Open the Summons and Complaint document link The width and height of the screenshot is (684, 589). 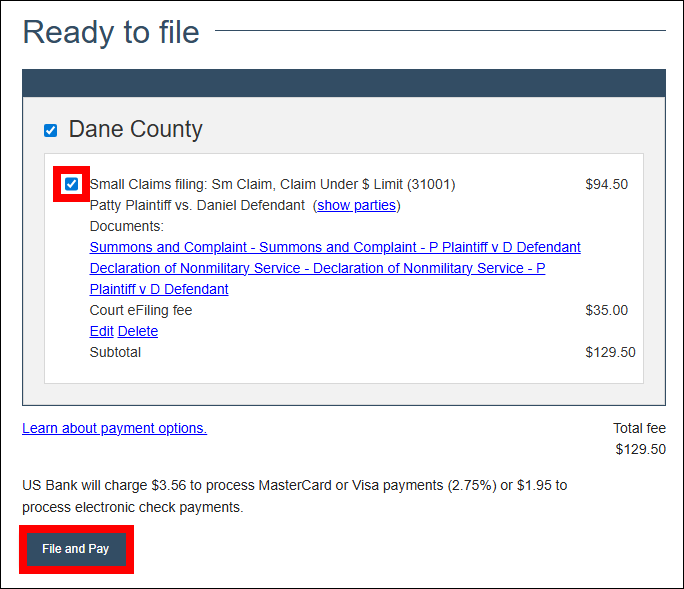pyautogui.click(x=335, y=247)
